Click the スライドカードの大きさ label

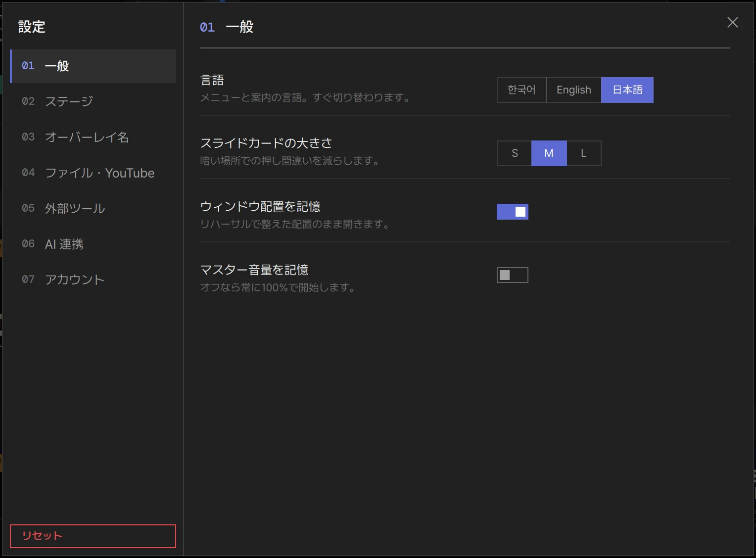(266, 143)
